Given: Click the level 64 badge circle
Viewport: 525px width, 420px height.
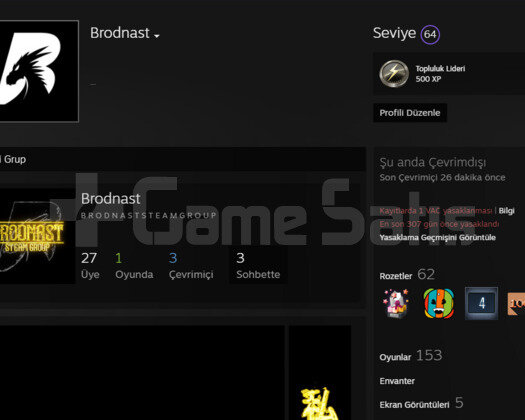Looking at the screenshot, I should coord(430,34).
